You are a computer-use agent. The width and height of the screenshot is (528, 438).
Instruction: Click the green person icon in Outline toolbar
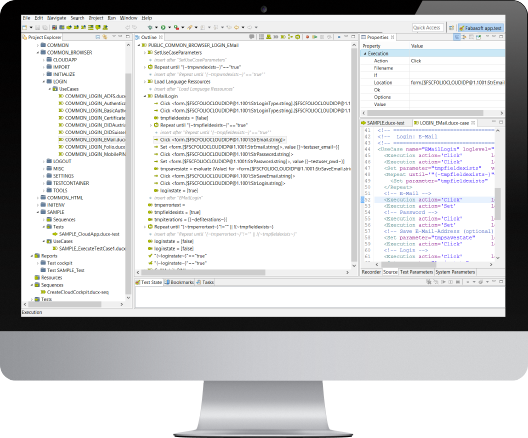click(x=268, y=37)
